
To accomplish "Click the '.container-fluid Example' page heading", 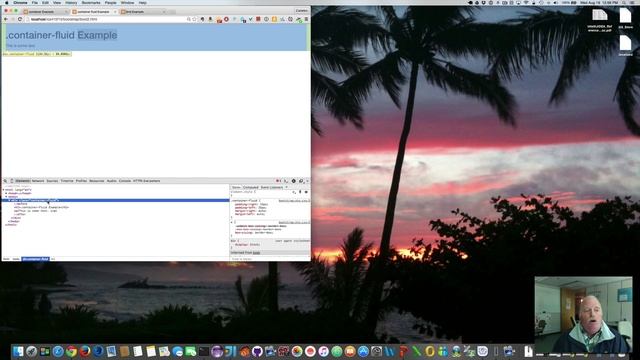I will tap(61, 35).
